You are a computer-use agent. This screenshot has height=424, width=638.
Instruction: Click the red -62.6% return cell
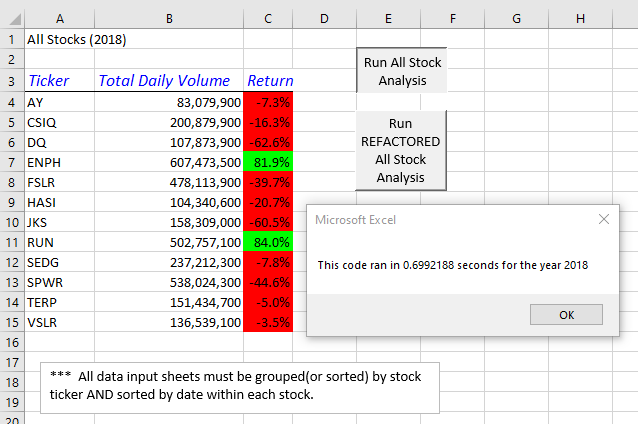click(268, 142)
